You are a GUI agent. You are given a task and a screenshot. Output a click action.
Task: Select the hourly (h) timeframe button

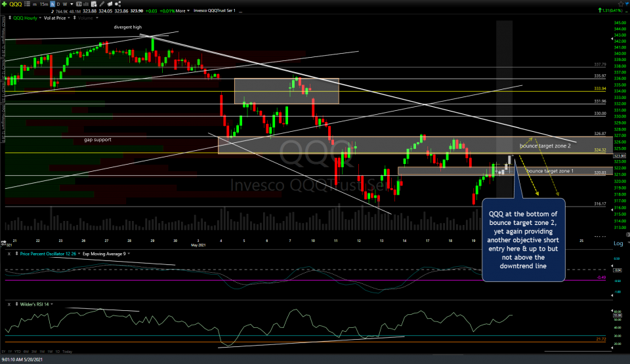(52, 4)
